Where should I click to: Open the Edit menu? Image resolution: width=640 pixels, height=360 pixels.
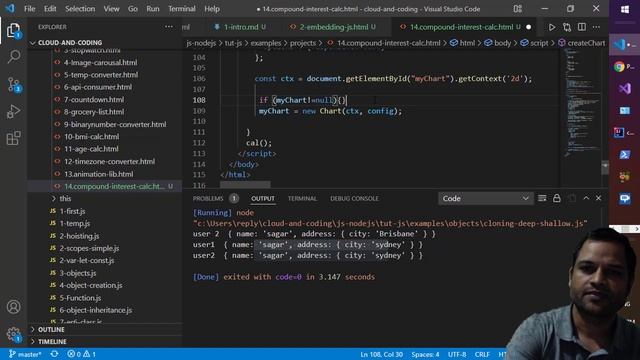click(x=50, y=9)
